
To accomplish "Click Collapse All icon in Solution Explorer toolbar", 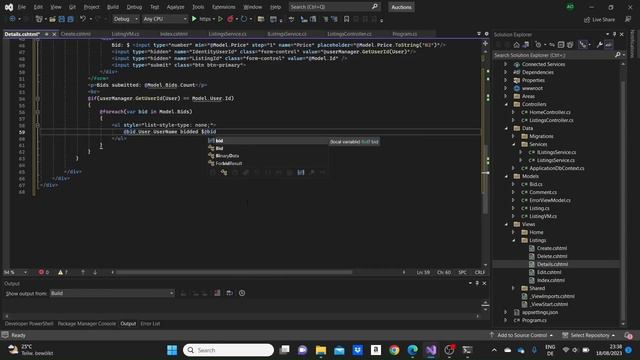I will [561, 44].
